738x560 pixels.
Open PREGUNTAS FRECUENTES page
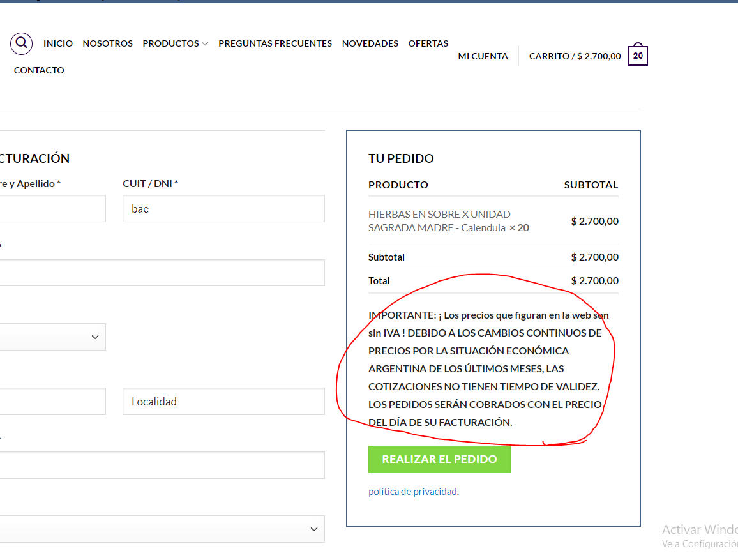(x=275, y=43)
